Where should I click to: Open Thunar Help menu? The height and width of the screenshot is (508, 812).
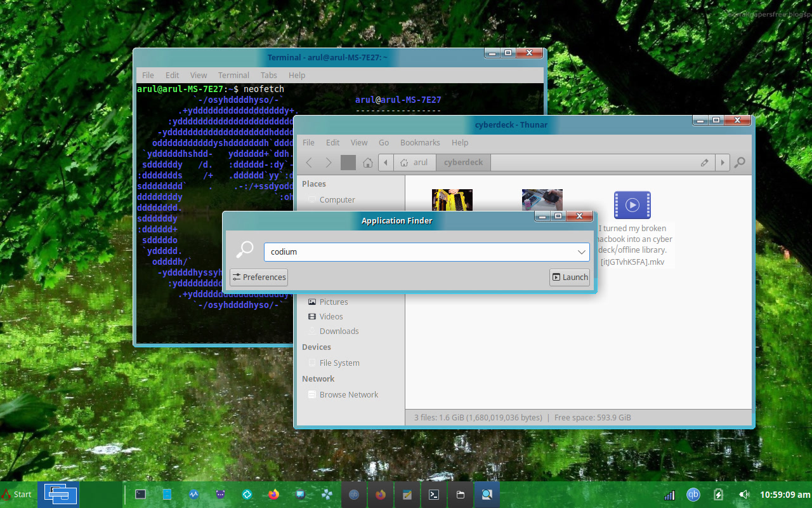460,142
